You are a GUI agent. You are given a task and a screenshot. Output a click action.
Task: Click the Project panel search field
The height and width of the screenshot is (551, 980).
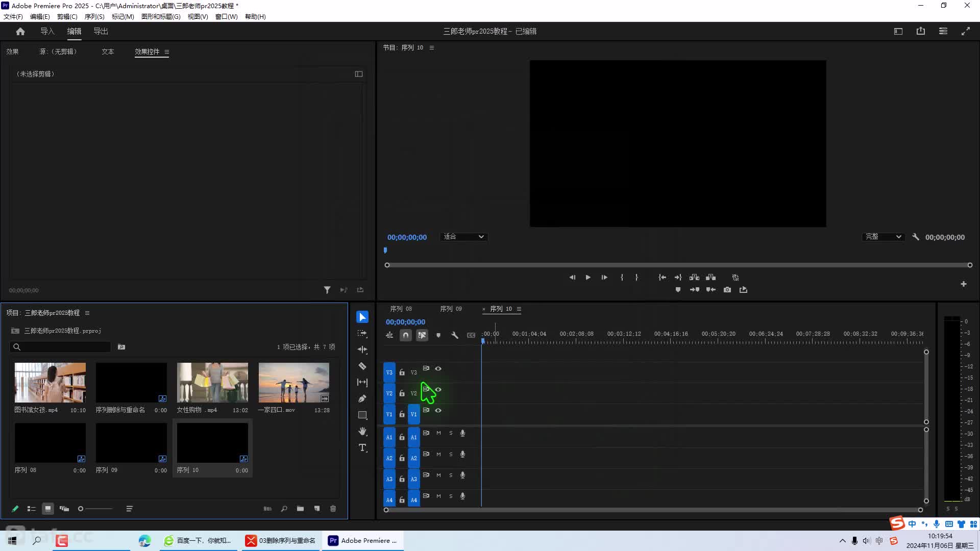(60, 347)
